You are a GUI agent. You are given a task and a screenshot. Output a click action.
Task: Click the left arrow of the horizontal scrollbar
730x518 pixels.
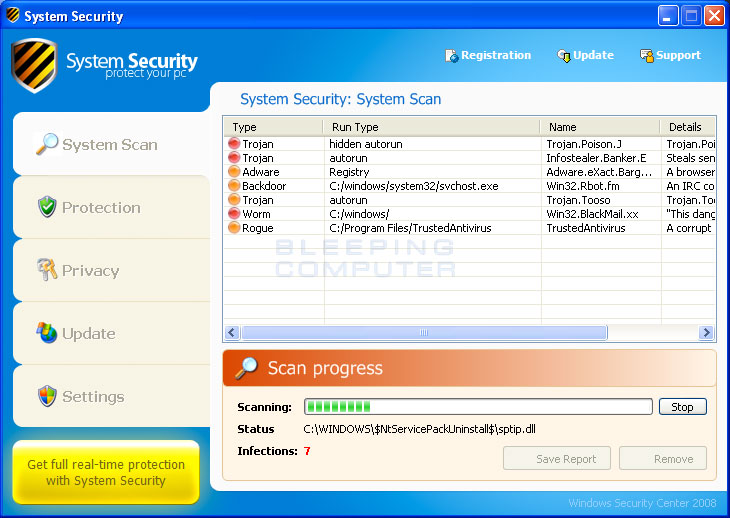click(x=232, y=332)
